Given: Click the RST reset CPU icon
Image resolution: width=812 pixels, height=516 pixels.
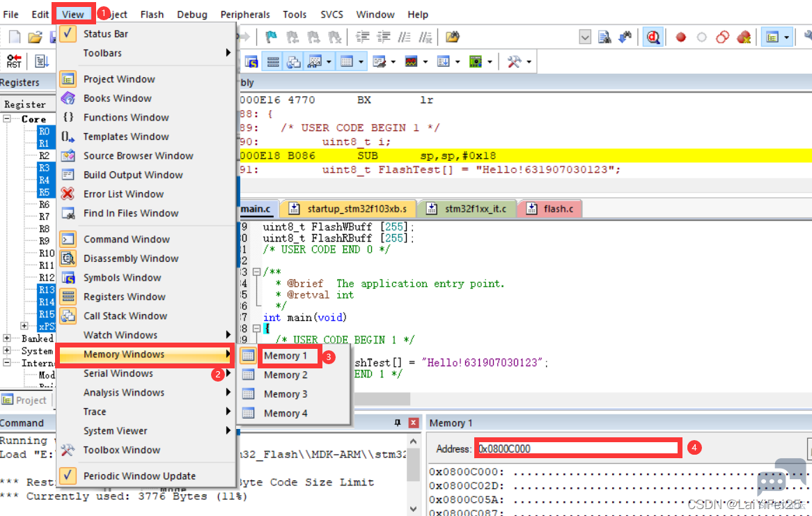Looking at the screenshot, I should click(x=14, y=61).
